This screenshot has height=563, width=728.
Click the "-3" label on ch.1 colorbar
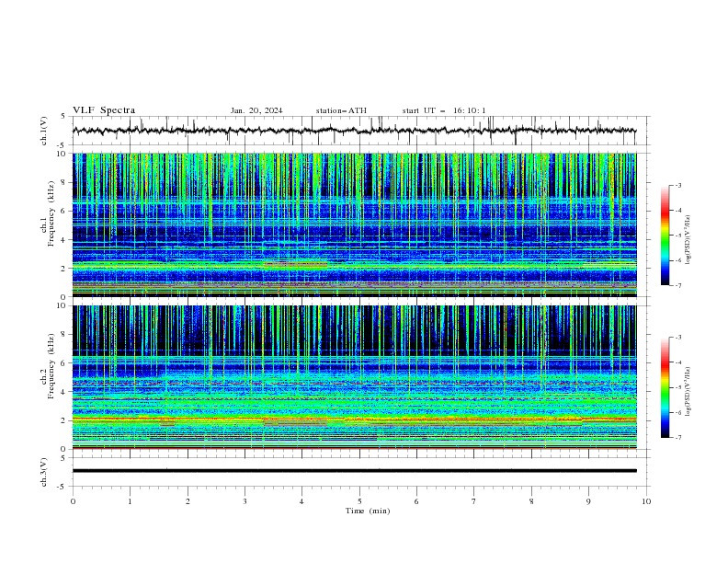click(x=677, y=185)
